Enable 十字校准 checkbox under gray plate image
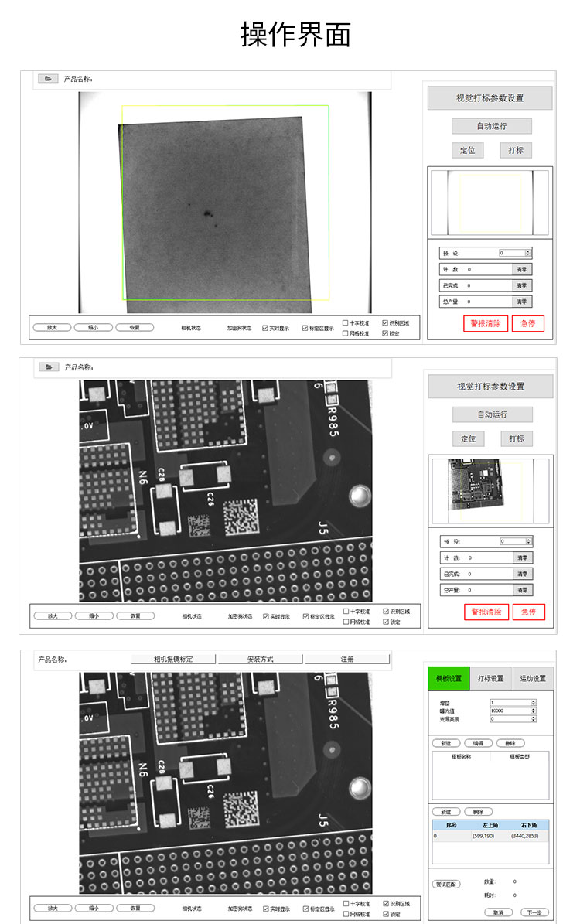Screen dimensions: 580x924 tap(346, 323)
